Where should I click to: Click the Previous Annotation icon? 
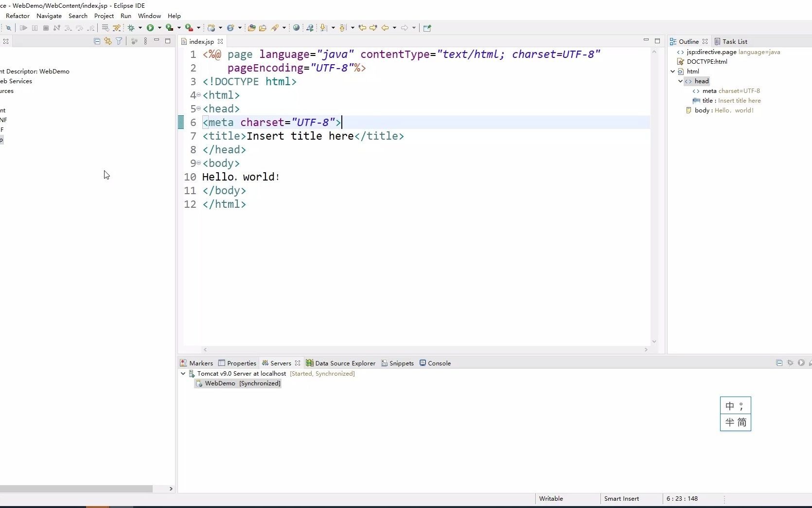[343, 28]
